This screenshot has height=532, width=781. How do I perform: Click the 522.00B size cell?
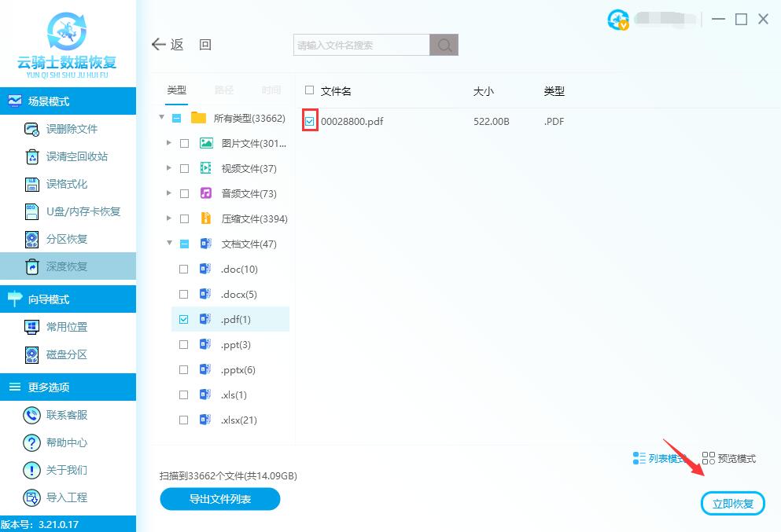click(x=491, y=122)
